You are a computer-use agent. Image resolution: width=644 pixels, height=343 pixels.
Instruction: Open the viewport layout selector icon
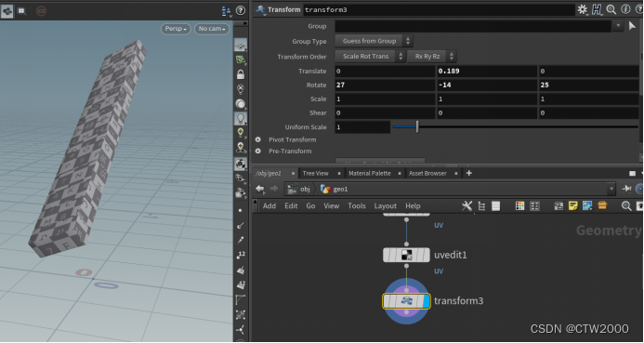227,11
